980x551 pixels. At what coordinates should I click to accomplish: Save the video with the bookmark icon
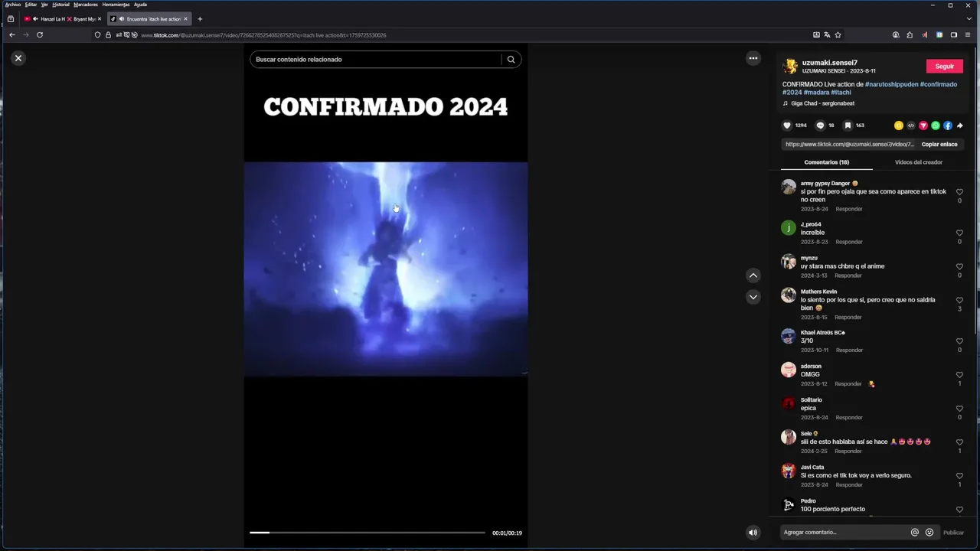tap(848, 126)
